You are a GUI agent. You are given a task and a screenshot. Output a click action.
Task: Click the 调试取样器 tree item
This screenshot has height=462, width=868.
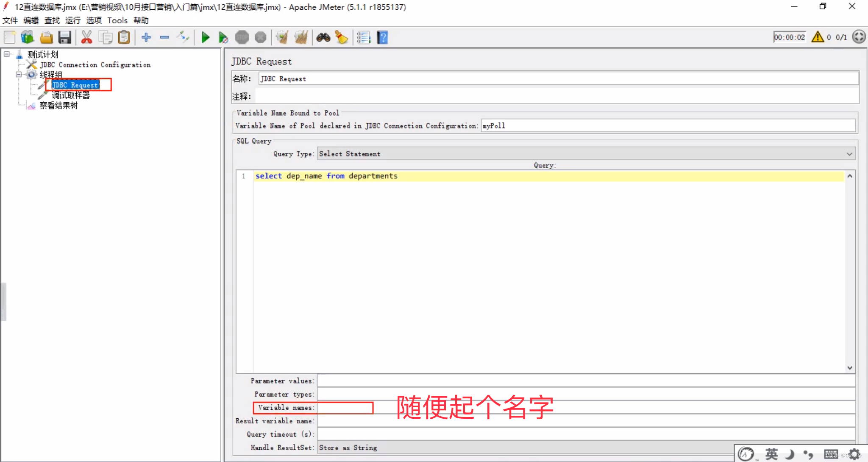70,95
